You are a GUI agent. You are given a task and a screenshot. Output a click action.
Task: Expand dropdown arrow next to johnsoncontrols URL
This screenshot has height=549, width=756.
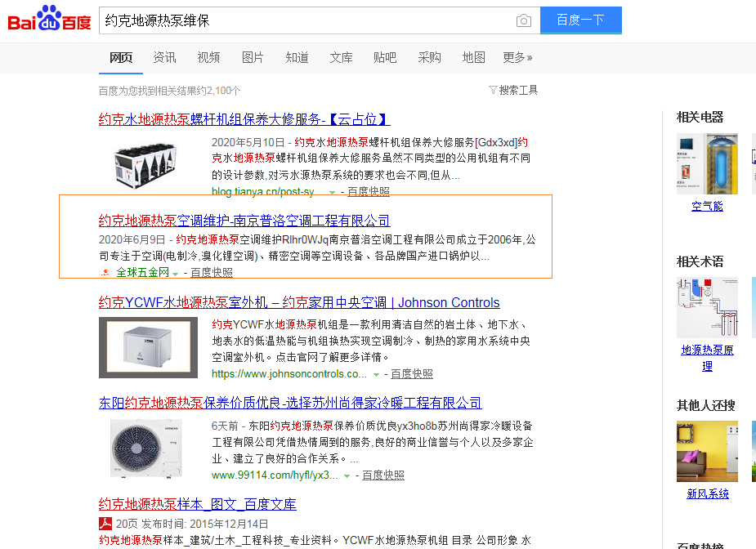(376, 374)
